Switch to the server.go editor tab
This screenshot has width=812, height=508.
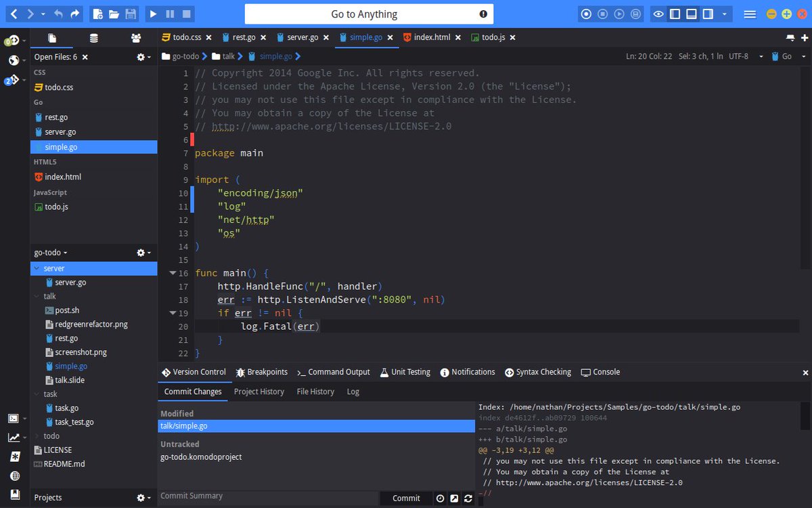coord(298,37)
